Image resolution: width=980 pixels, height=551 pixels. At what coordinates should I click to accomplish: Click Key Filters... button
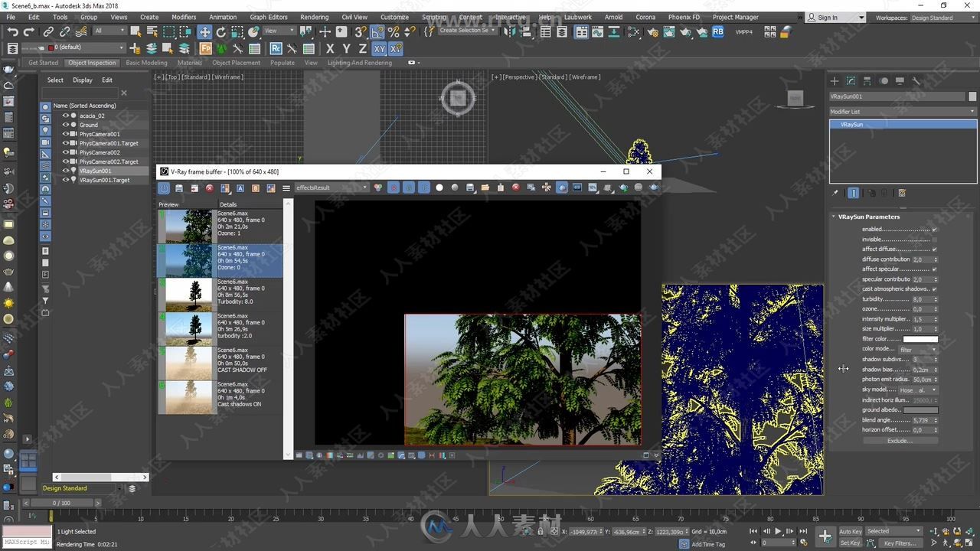[899, 543]
